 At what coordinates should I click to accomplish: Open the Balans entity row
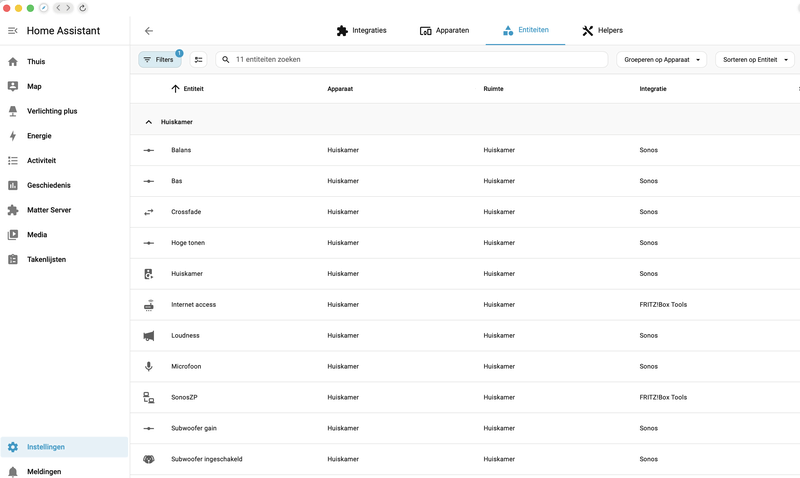click(x=465, y=150)
